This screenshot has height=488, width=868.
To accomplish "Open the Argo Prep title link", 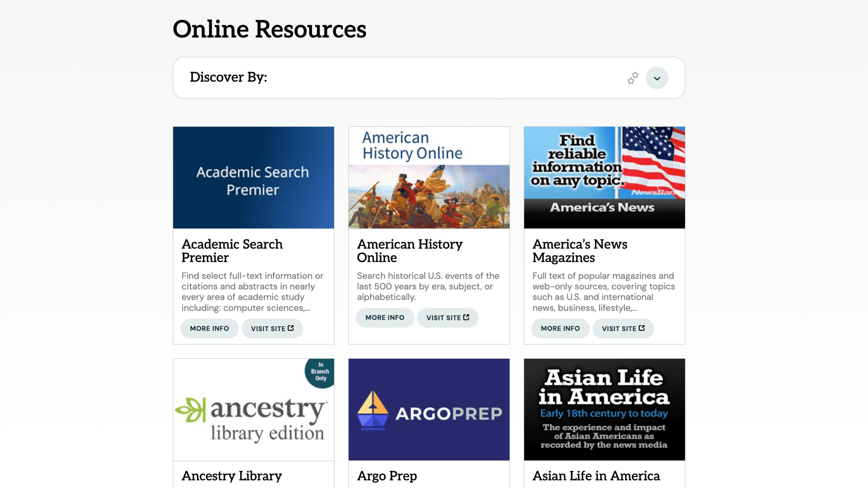I will coord(387,476).
